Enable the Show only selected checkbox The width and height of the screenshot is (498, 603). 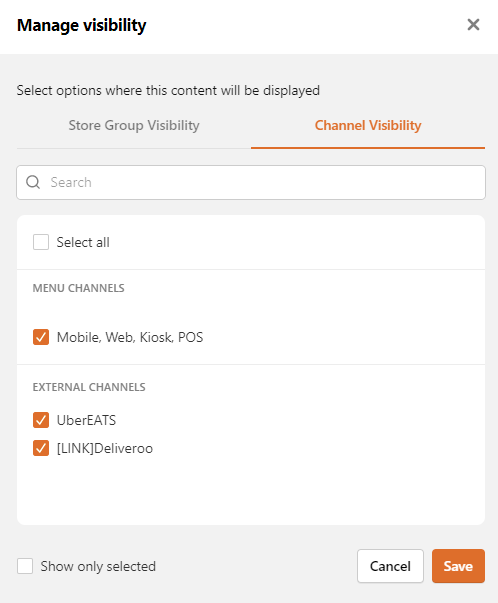25,566
